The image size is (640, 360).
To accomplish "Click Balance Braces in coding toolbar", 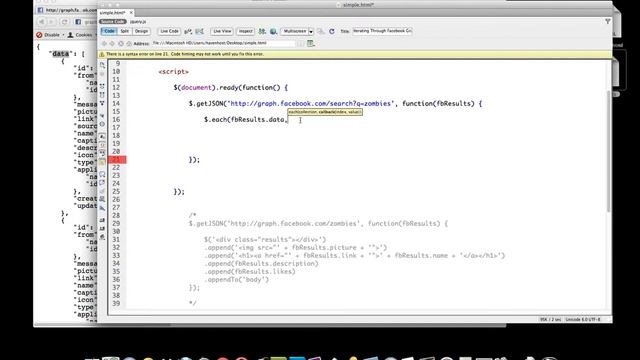I will (102, 124).
